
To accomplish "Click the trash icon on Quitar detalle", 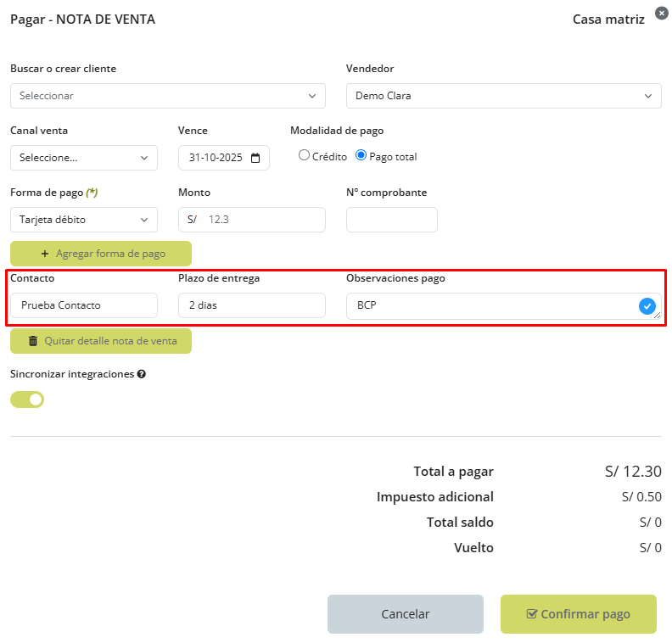I will [33, 341].
